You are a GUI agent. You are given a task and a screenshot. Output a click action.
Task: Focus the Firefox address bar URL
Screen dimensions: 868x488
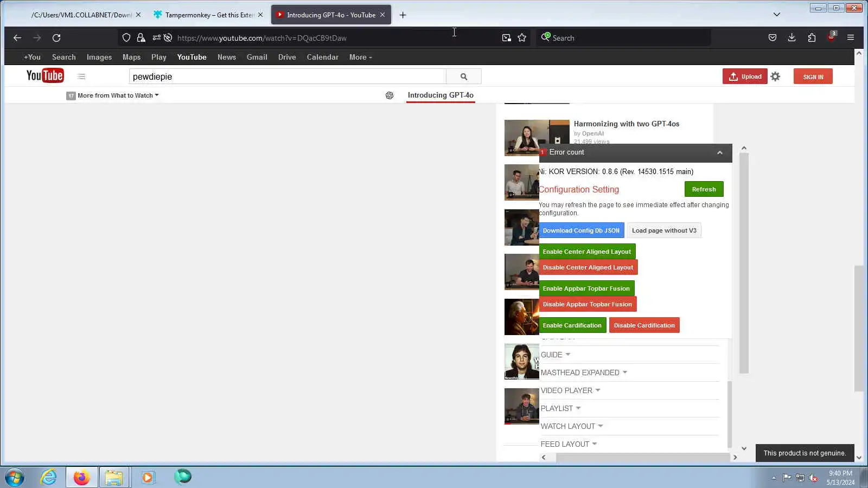[x=262, y=38]
